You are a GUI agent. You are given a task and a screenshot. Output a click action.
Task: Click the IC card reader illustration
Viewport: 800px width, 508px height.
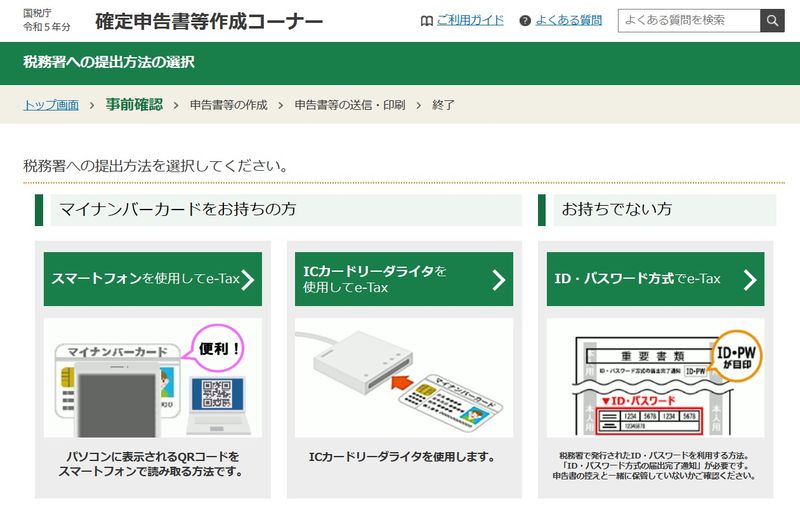(x=404, y=378)
